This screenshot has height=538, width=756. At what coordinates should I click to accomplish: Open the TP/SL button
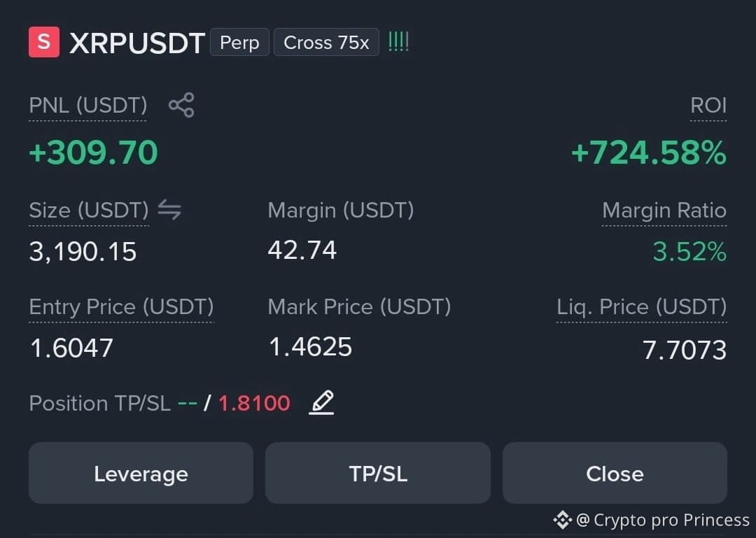pyautogui.click(x=378, y=473)
